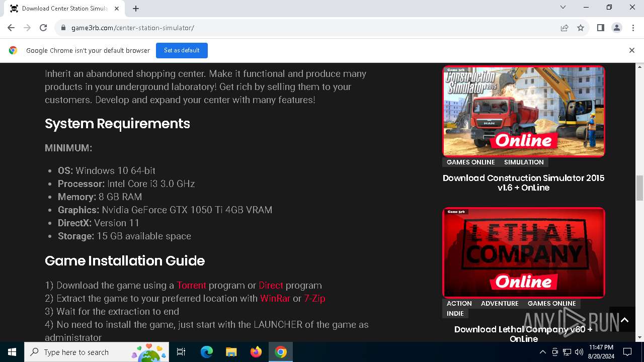Image resolution: width=644 pixels, height=362 pixels.
Task: Open the volume control tray icon
Action: click(x=579, y=352)
